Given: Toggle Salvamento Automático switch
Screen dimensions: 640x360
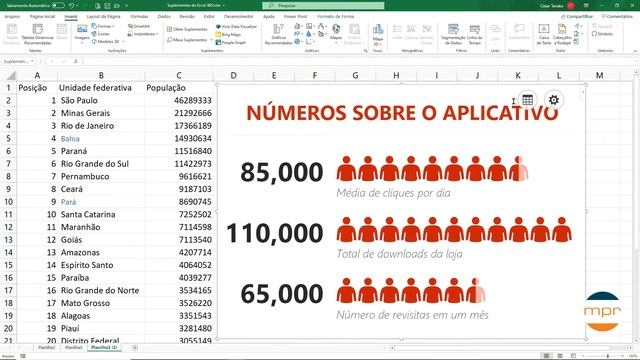Looking at the screenshot, I should pyautogui.click(x=58, y=5).
